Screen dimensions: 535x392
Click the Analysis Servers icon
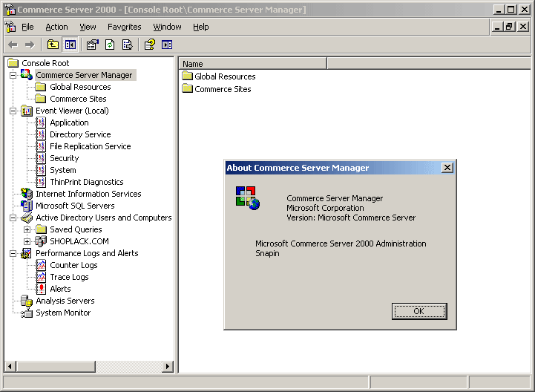click(27, 301)
